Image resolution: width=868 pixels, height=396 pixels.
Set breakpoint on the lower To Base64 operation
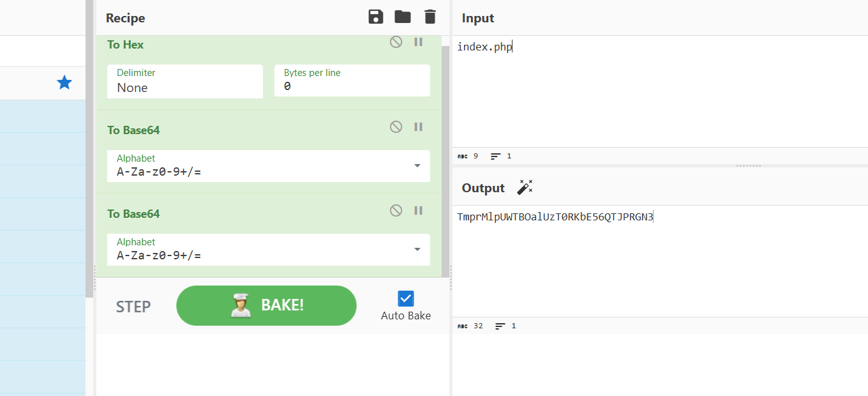click(419, 211)
